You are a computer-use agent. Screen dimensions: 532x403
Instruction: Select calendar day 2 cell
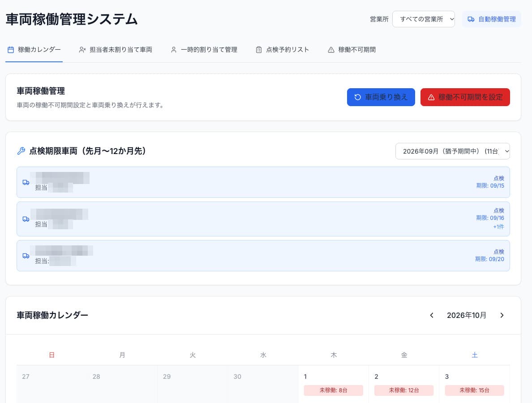tap(404, 384)
